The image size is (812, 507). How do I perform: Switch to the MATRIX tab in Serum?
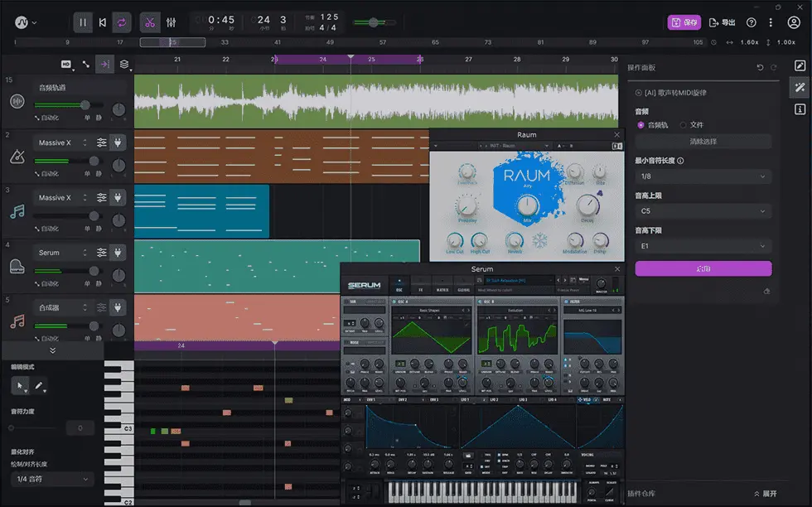[442, 285]
